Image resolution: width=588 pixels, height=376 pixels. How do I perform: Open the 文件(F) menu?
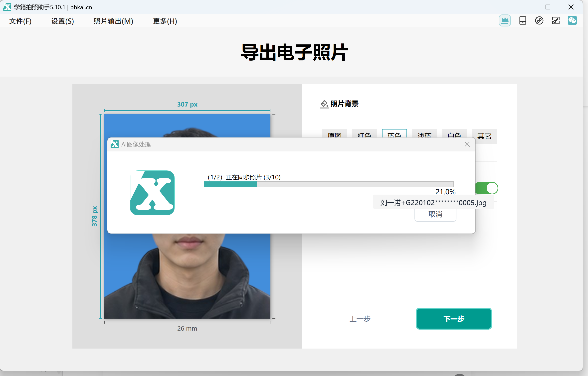20,21
